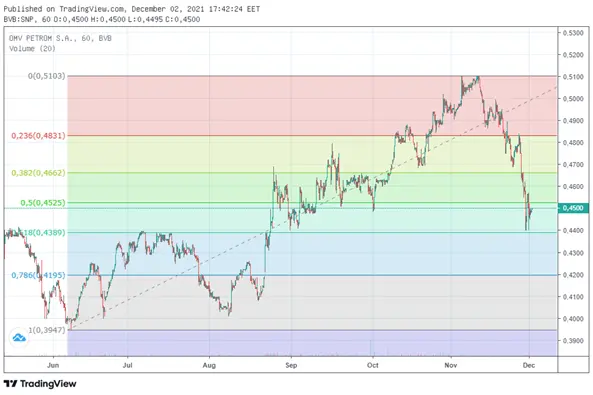Click the Aug label on time axis
This screenshot has width=593, height=395.
click(x=209, y=365)
